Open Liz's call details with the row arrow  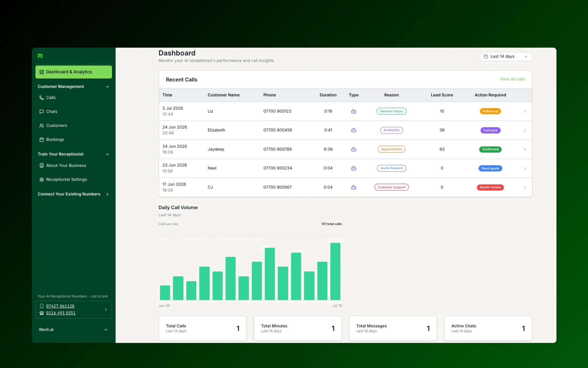point(525,111)
